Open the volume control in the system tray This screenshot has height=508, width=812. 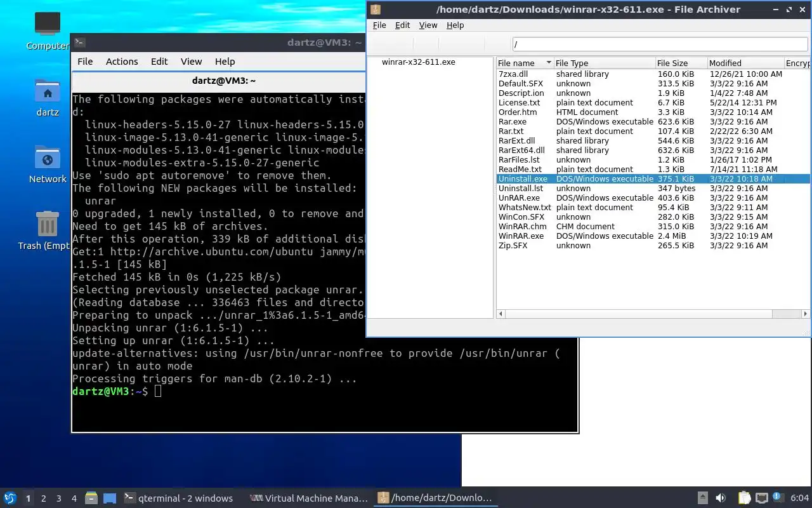click(x=721, y=498)
